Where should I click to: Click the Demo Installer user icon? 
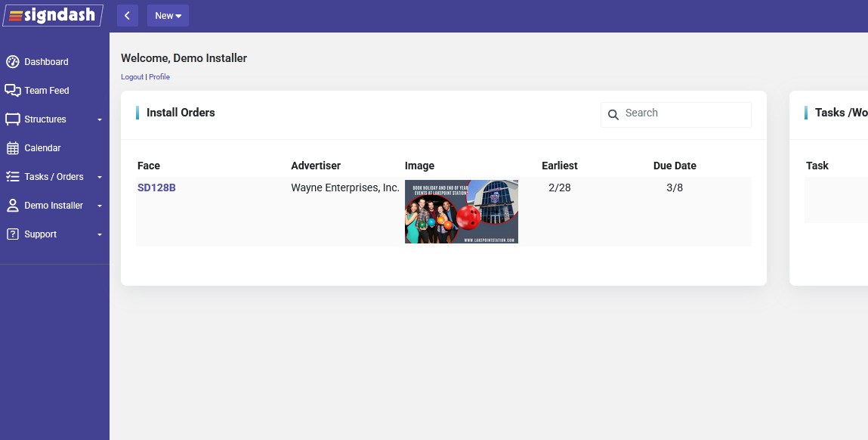coord(12,206)
